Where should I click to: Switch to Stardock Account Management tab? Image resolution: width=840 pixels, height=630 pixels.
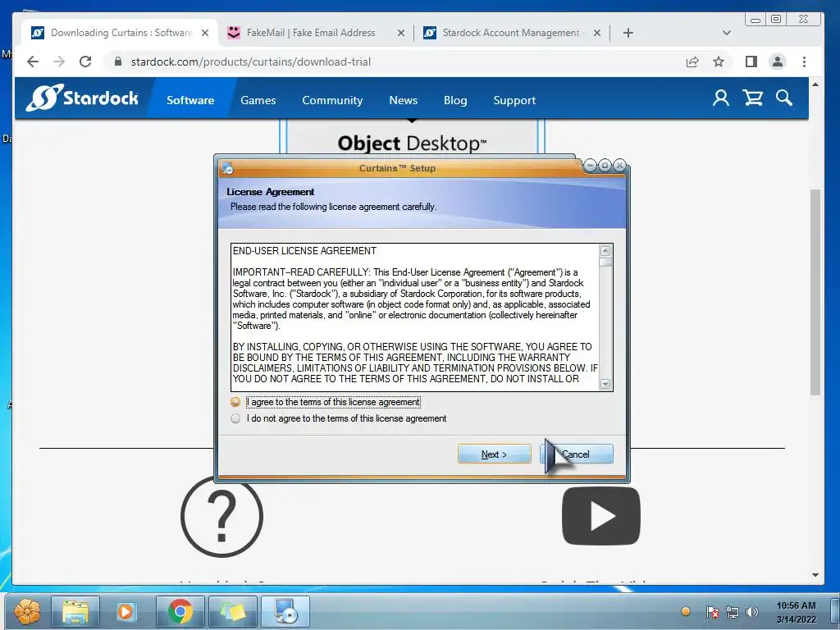tap(510, 33)
